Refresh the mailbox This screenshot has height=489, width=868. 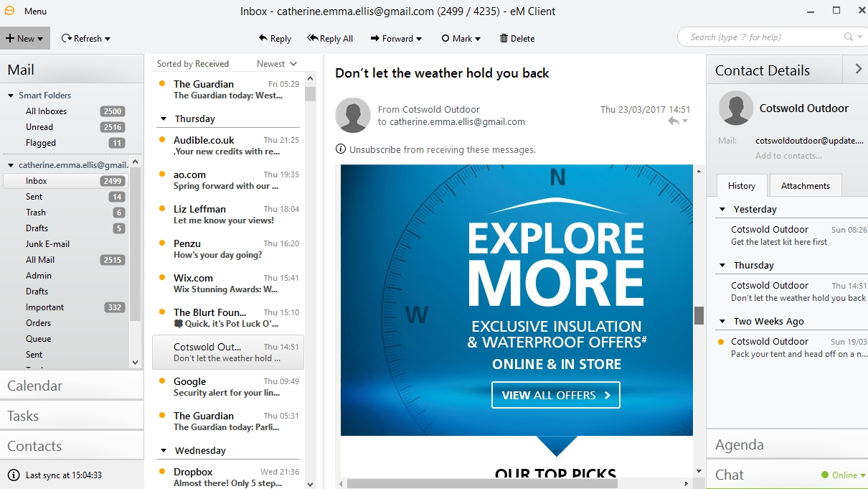pos(82,38)
